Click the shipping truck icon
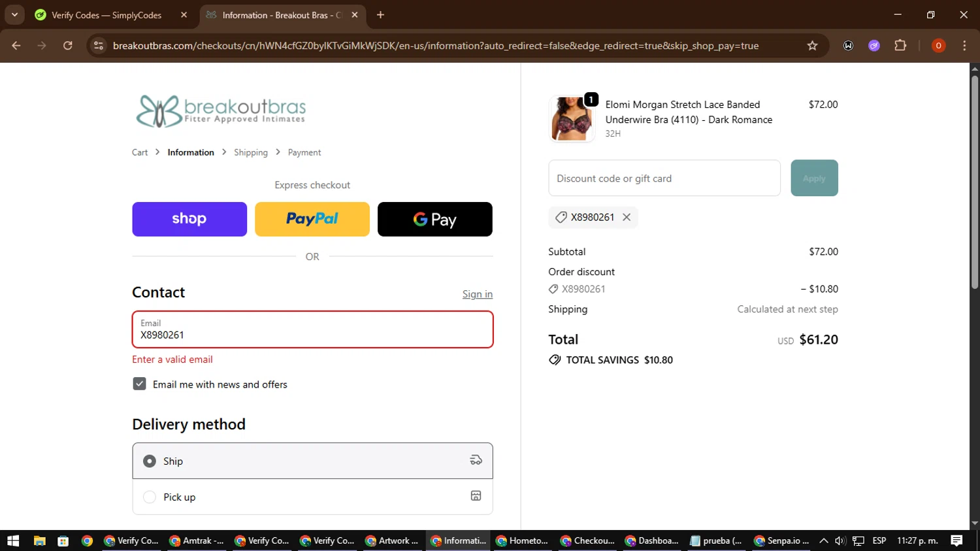 476,460
